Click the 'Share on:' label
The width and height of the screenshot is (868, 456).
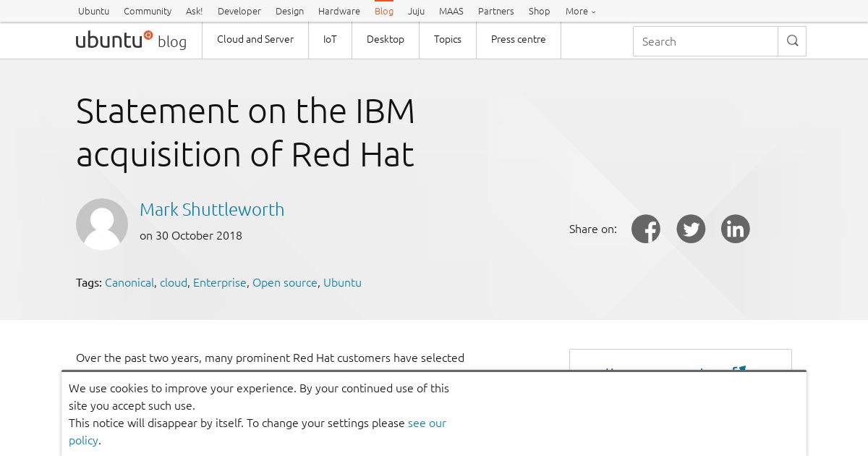tap(593, 229)
